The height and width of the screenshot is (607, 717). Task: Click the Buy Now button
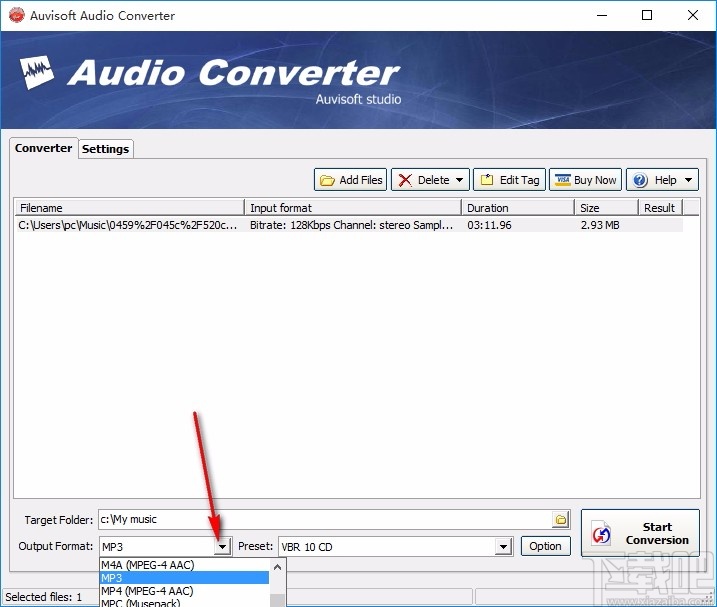[585, 180]
